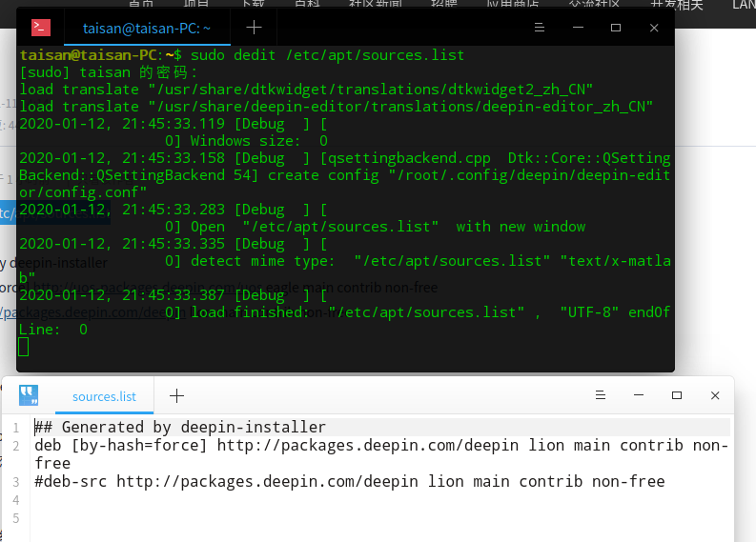Close the sources.list editor window

(715, 395)
